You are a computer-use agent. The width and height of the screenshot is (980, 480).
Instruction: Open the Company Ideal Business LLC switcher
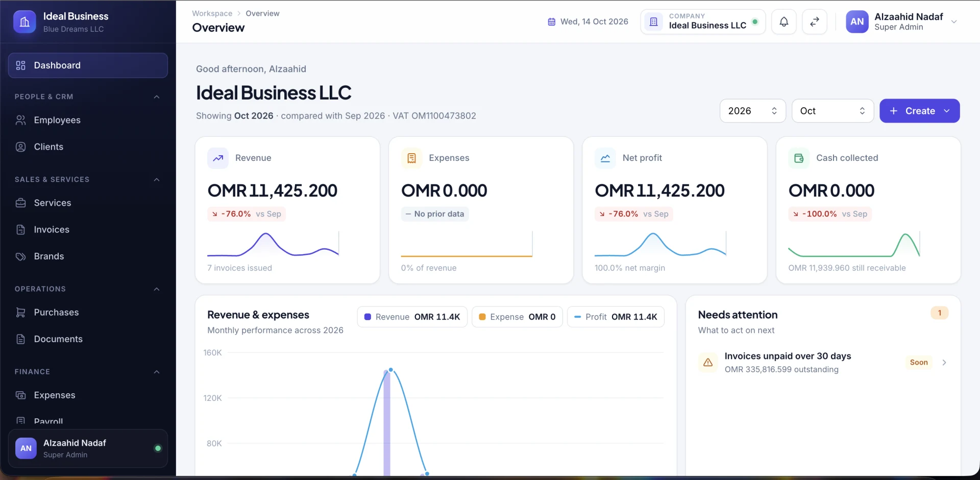703,22
